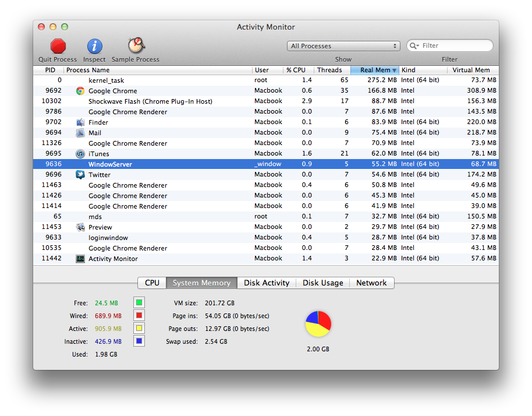Open the Network tab

click(x=371, y=283)
